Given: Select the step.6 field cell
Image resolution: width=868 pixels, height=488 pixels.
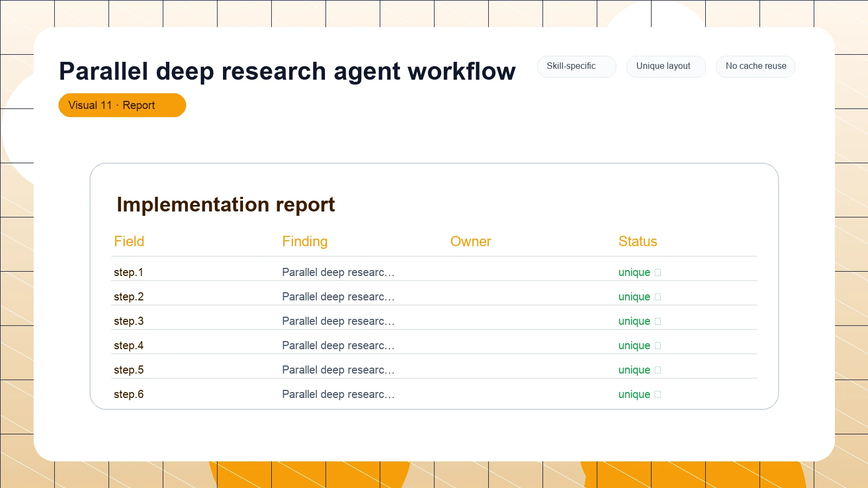Looking at the screenshot, I should 129,394.
